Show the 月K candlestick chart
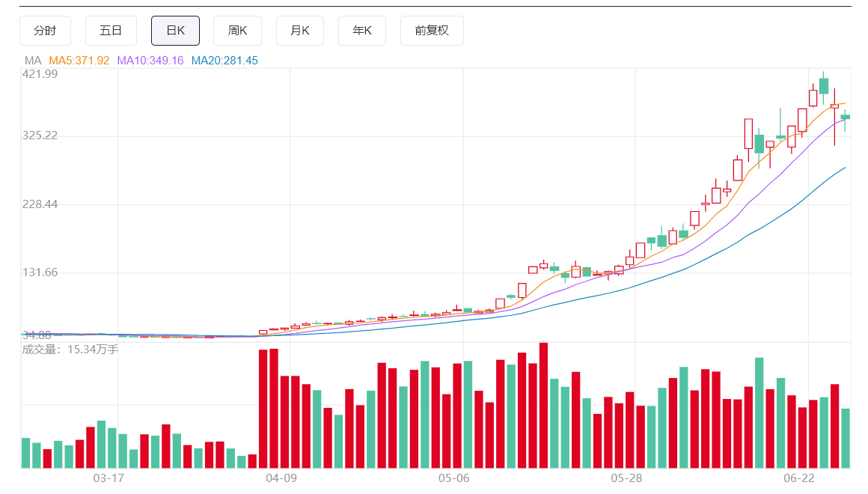The height and width of the screenshot is (494, 868). click(299, 31)
